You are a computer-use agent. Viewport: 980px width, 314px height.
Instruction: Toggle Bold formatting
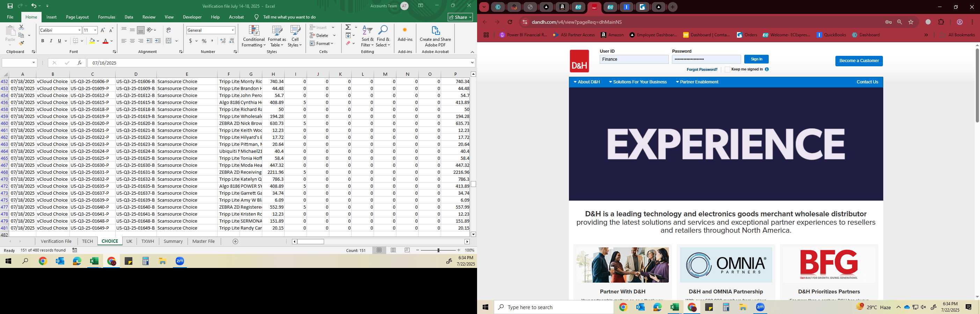click(x=43, y=41)
